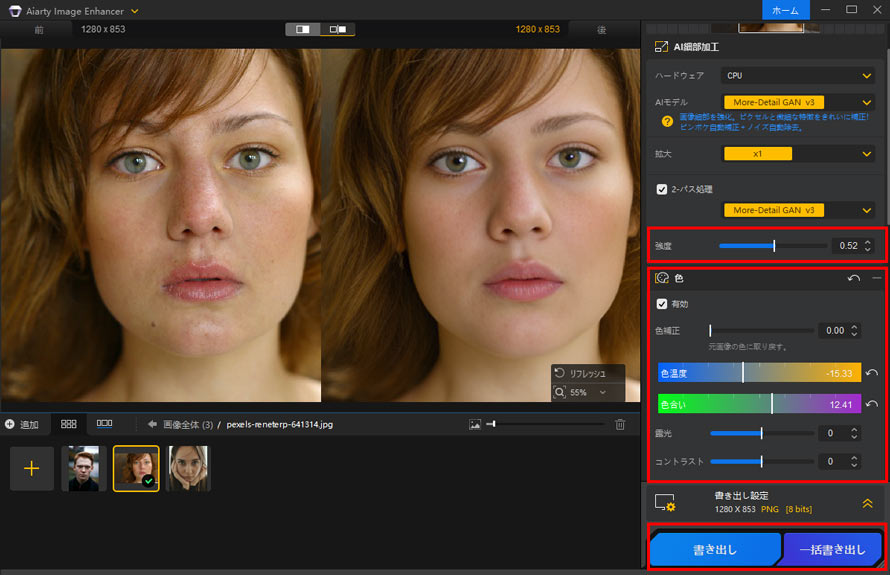Select the third woman portrait thumbnail

point(188,468)
